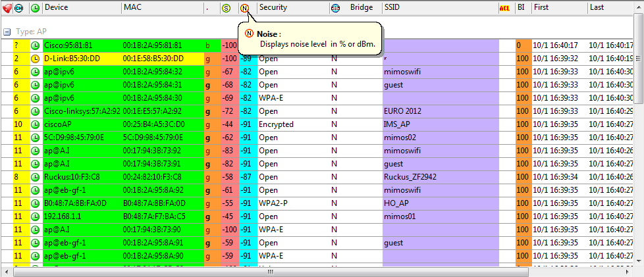The height and width of the screenshot is (277, 644).
Task: Click MAC cell 00:25:B4:A5:3C:D0
Action: pos(163,124)
